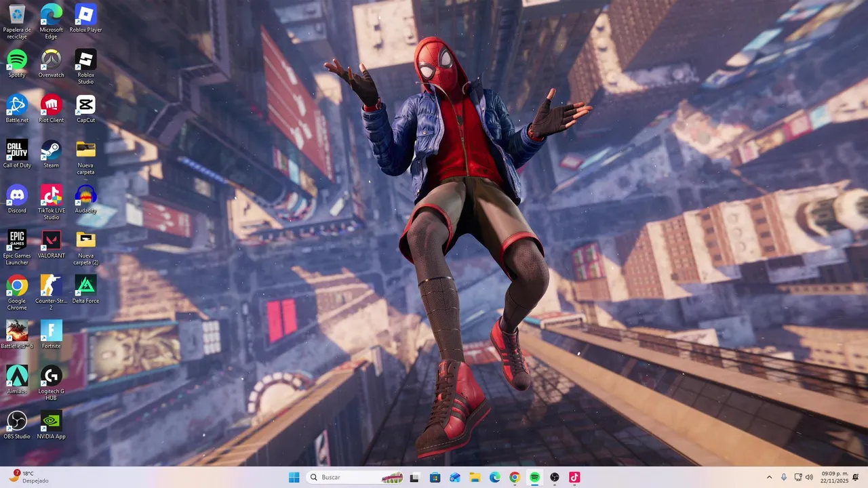
Task: Select the Roblox Player desktop shortcut
Action: point(85,19)
